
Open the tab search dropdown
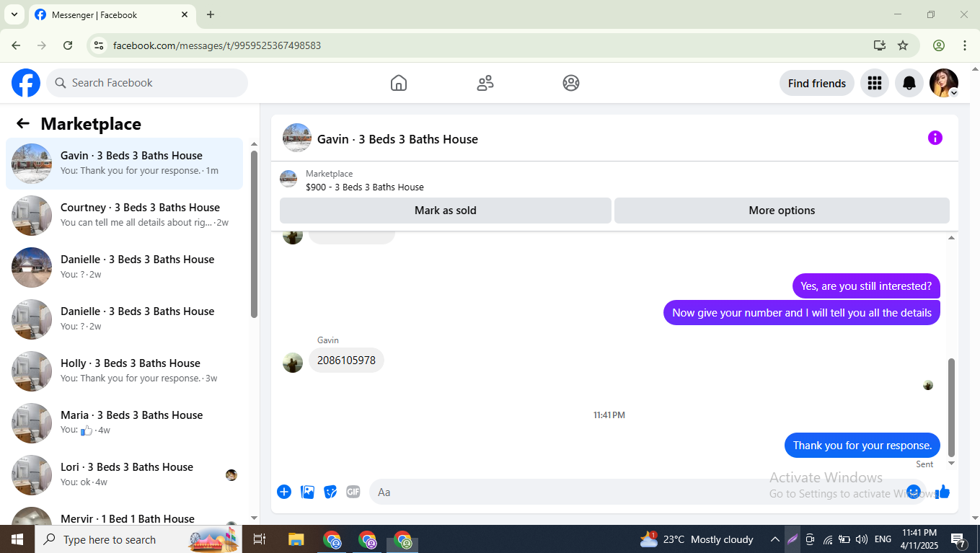tap(14, 14)
